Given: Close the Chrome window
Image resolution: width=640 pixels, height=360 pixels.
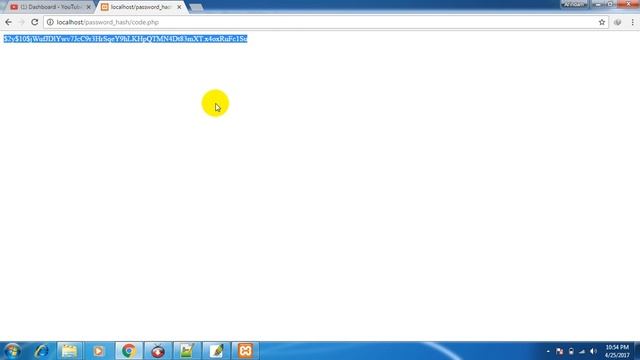Looking at the screenshot, I should [x=628, y=4].
